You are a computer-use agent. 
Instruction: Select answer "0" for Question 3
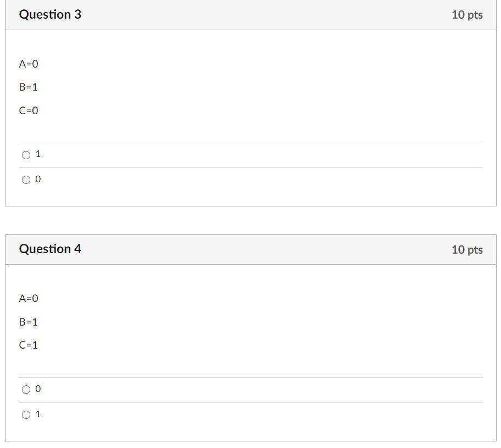pyautogui.click(x=26, y=179)
